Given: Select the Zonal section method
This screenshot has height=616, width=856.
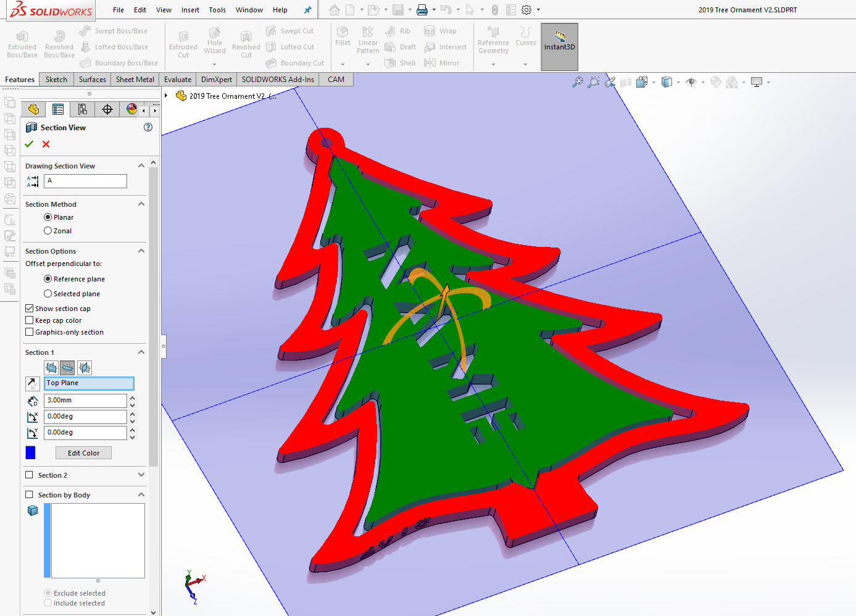Looking at the screenshot, I should [x=48, y=231].
